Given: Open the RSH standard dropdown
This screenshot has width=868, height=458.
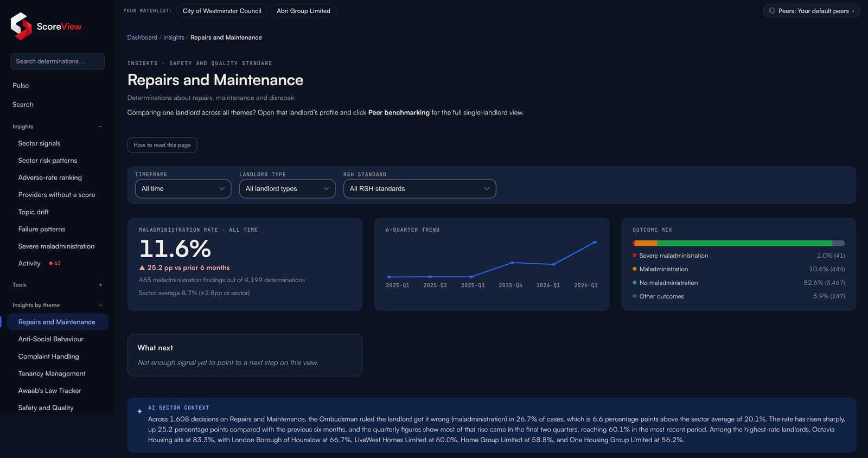Looking at the screenshot, I should 419,189.
